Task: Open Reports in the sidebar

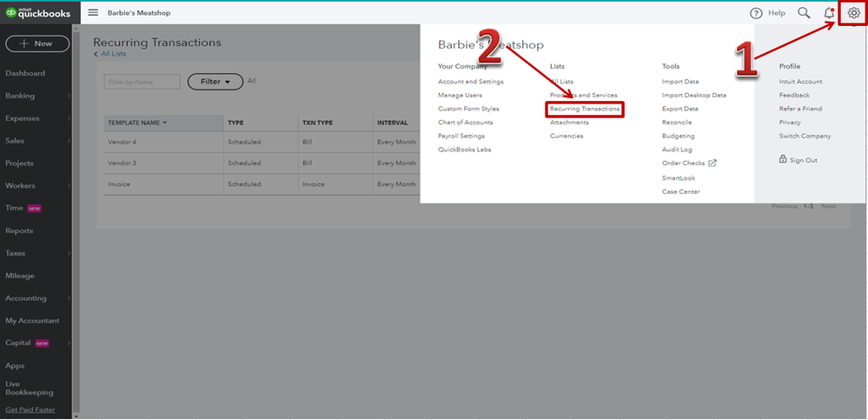Action: [x=19, y=230]
